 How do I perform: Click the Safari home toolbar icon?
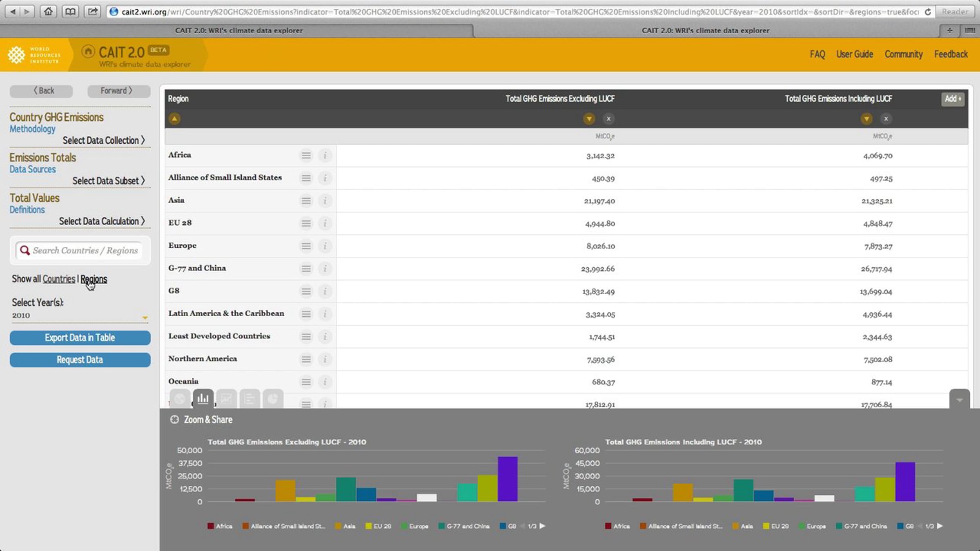click(48, 11)
